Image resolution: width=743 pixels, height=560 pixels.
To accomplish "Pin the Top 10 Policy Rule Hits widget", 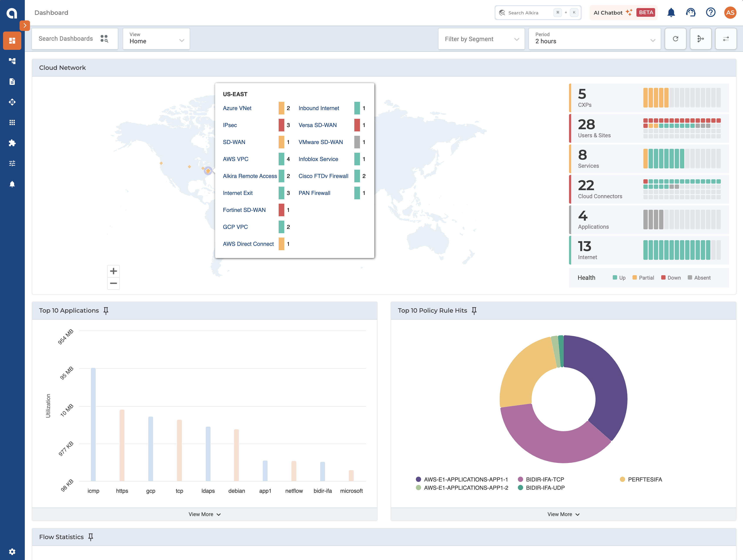I will 474,310.
